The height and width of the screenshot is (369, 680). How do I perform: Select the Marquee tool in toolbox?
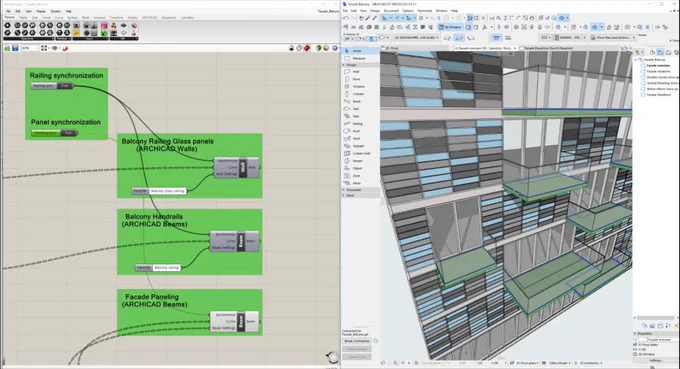point(360,58)
